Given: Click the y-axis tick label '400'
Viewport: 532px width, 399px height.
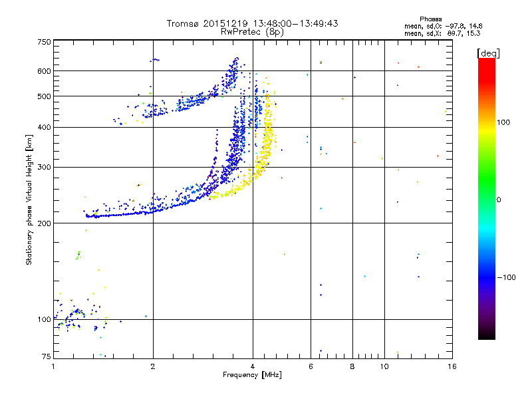Looking at the screenshot, I should (44, 127).
